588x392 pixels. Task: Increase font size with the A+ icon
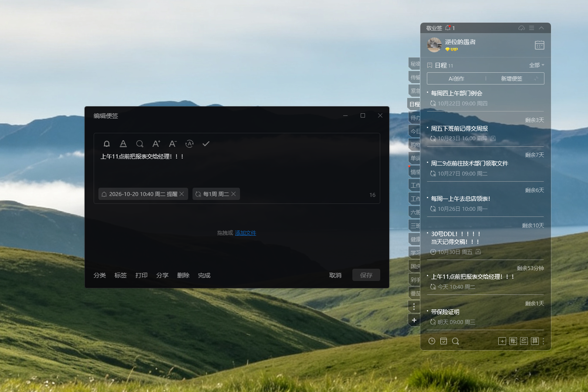coord(156,144)
